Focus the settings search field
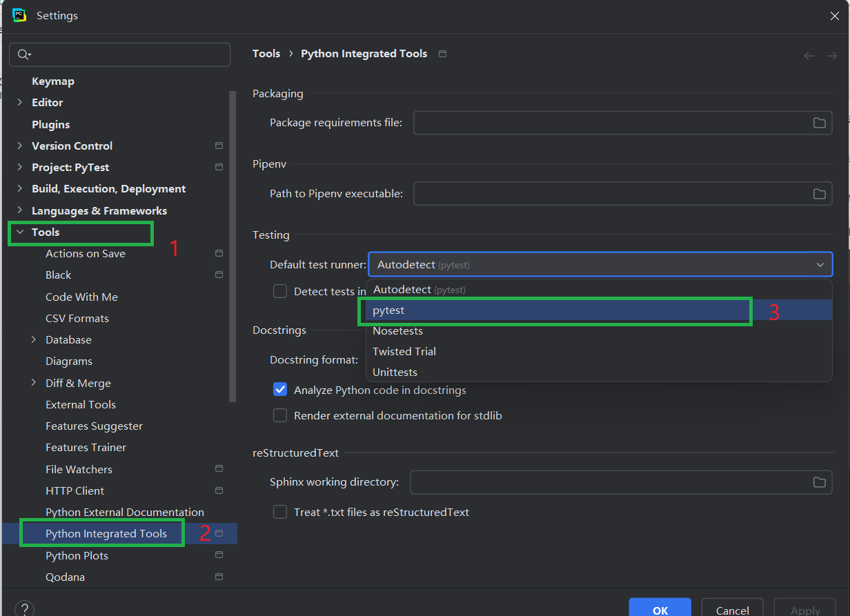 (x=120, y=55)
